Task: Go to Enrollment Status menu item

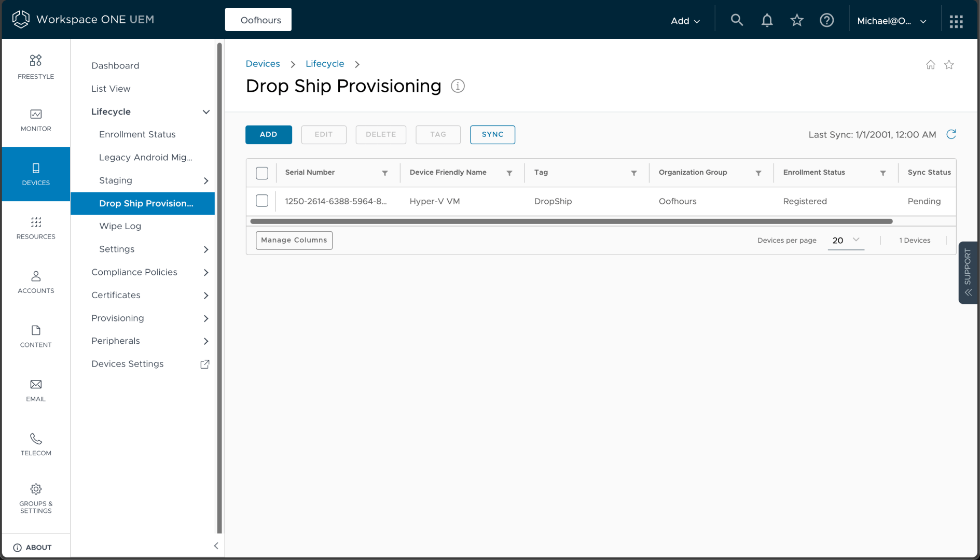Action: pos(137,134)
